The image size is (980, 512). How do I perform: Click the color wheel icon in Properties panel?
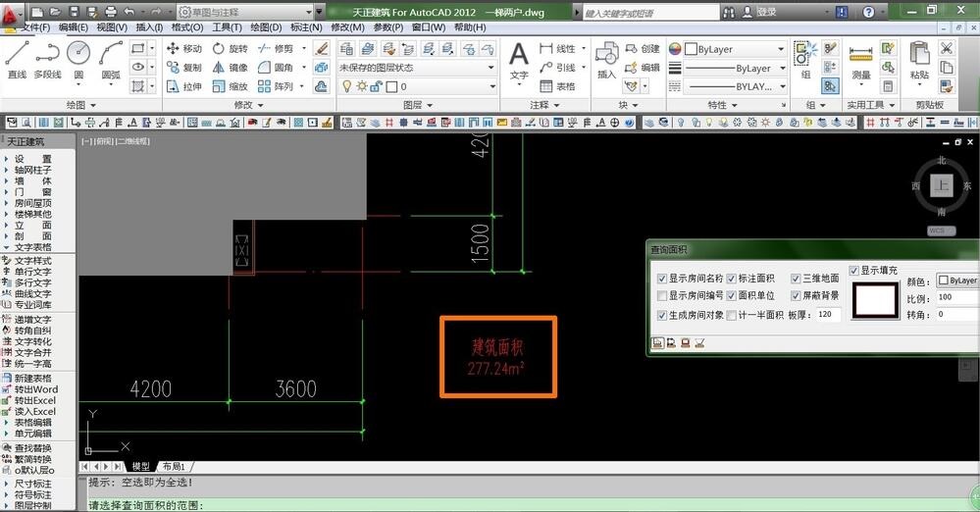[x=675, y=49]
